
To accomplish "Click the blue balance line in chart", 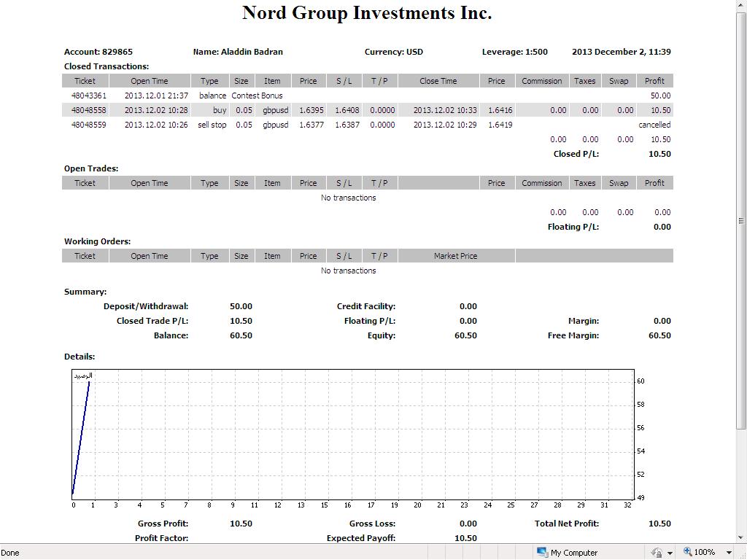I will (x=80, y=438).
